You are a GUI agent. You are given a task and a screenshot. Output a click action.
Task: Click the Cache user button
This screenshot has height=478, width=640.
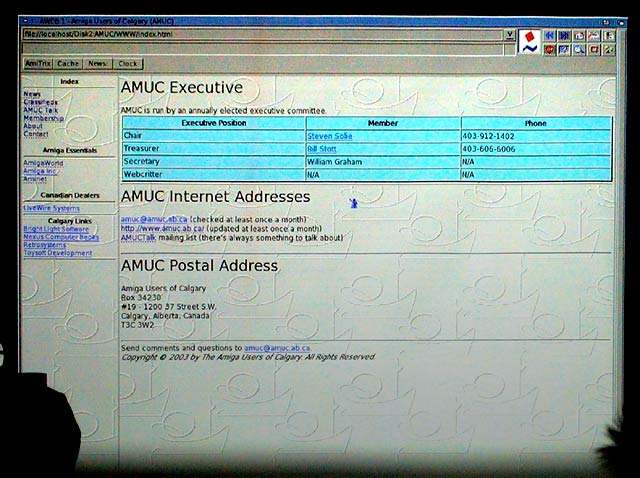click(x=68, y=64)
